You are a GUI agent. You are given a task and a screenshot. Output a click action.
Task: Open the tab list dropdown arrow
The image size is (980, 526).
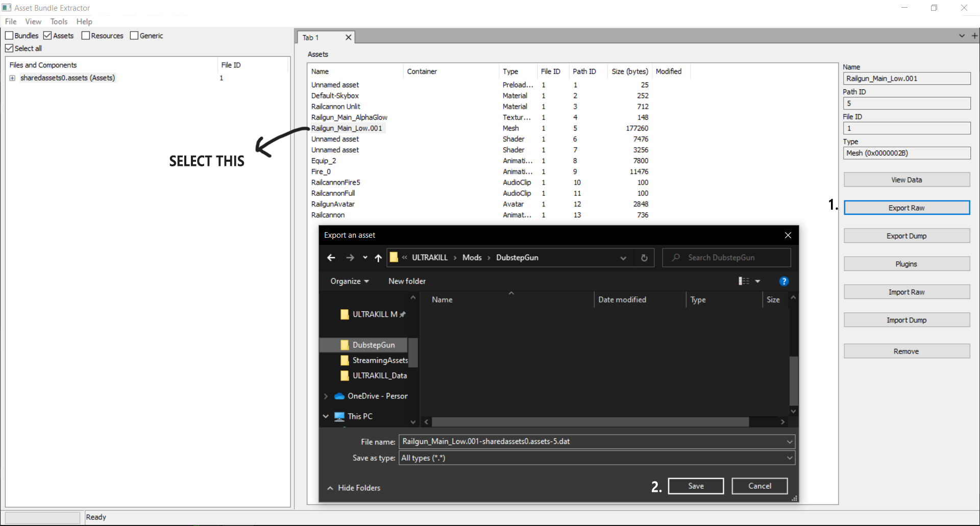pos(962,36)
